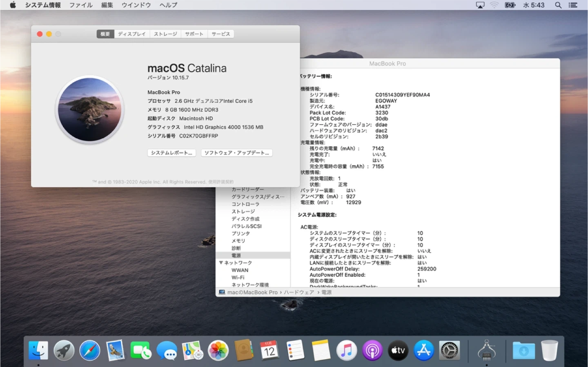The height and width of the screenshot is (367, 588).
Task: Select メモリ in hardware sidebar list
Action: click(238, 241)
